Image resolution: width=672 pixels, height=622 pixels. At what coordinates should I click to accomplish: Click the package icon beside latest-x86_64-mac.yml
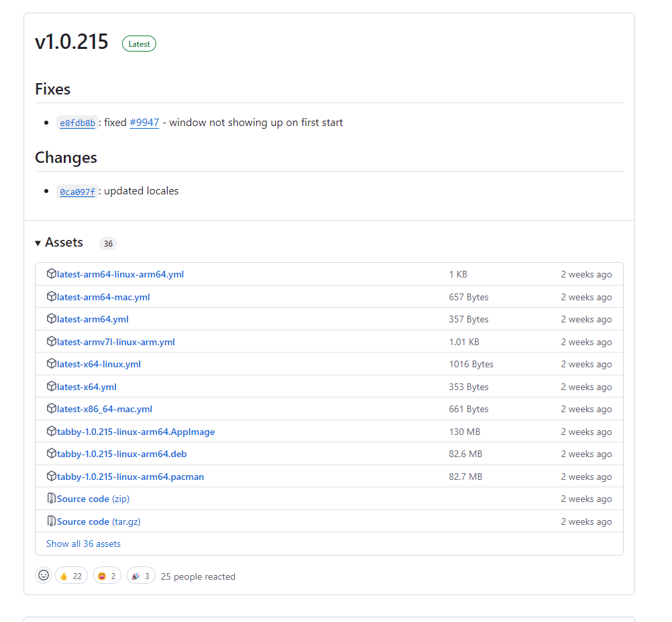tap(52, 409)
